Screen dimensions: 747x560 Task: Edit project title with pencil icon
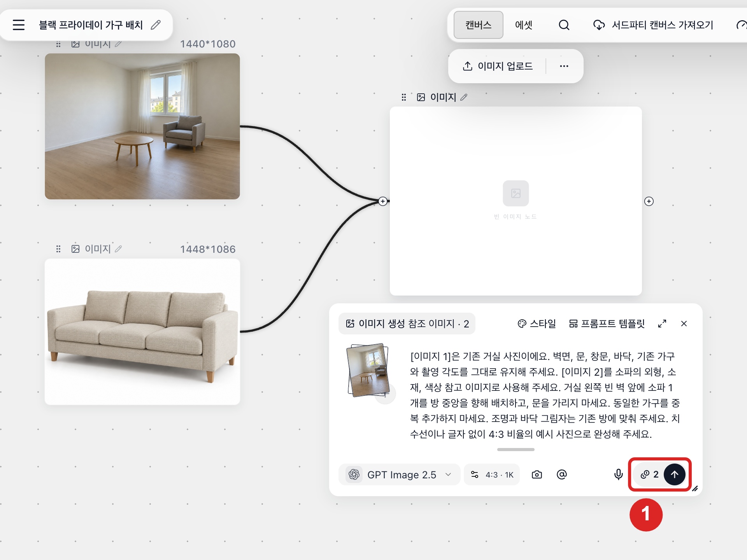coord(156,25)
